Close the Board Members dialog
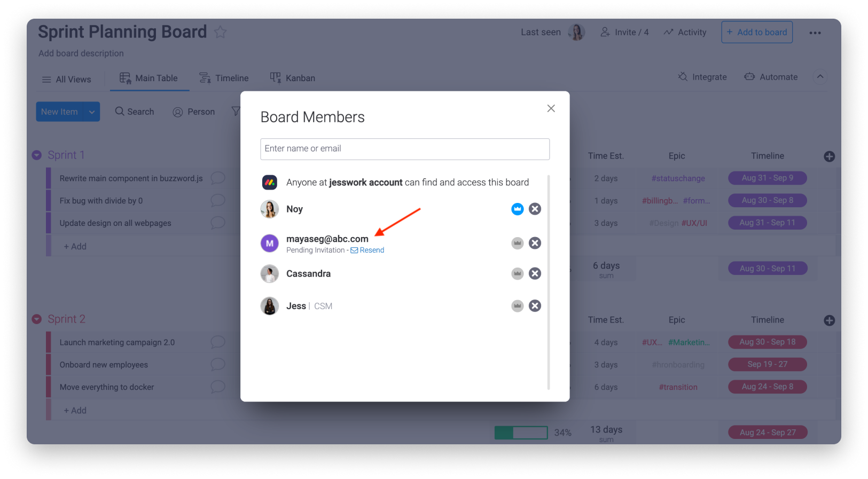868x479 pixels. (551, 108)
